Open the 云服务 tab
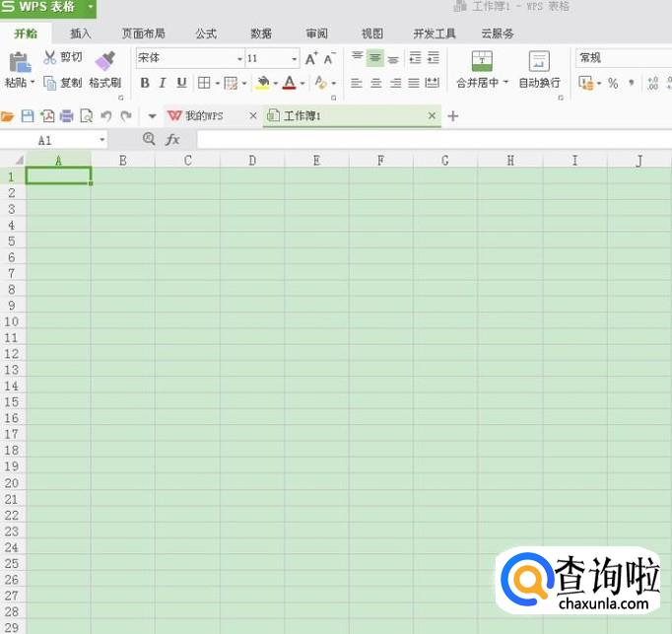Screen dimensions: 672x634 [x=498, y=34]
